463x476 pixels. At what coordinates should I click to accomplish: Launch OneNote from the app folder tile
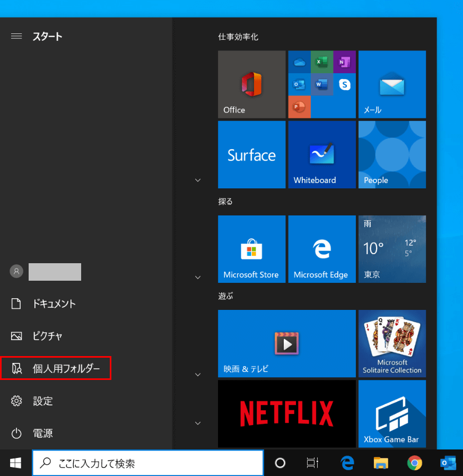344,62
